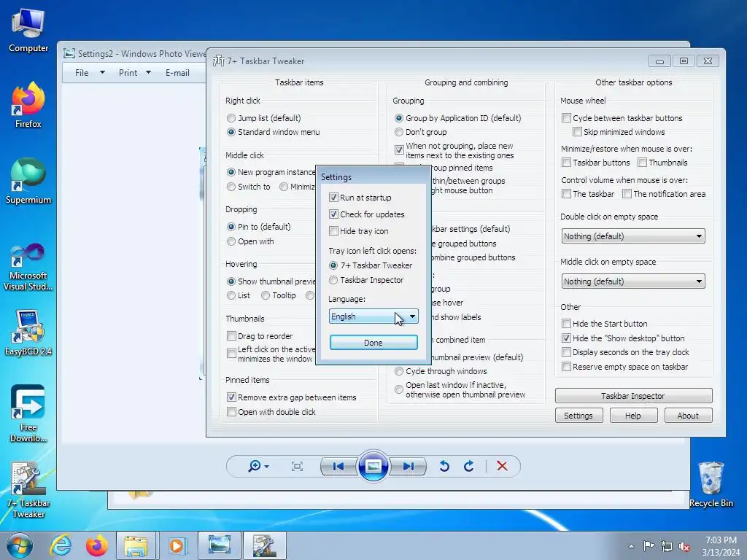
Task: Open Middle click on empty space dropdown
Action: click(x=633, y=281)
